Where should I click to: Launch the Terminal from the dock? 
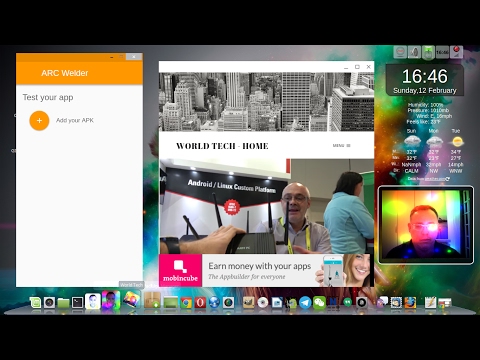tap(78, 302)
